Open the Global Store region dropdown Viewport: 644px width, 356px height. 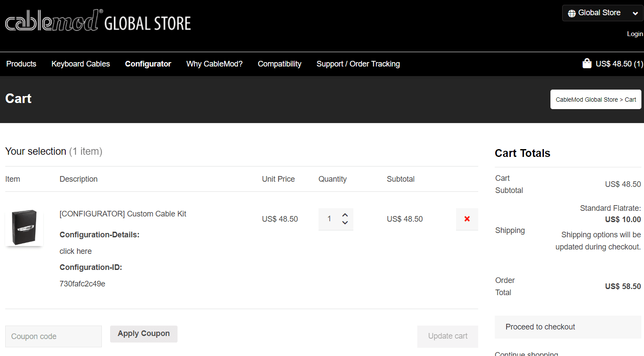tap(603, 13)
